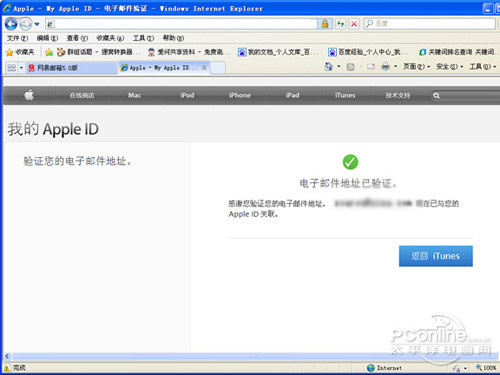Click the red Stop loading icon

pyautogui.click(x=354, y=24)
